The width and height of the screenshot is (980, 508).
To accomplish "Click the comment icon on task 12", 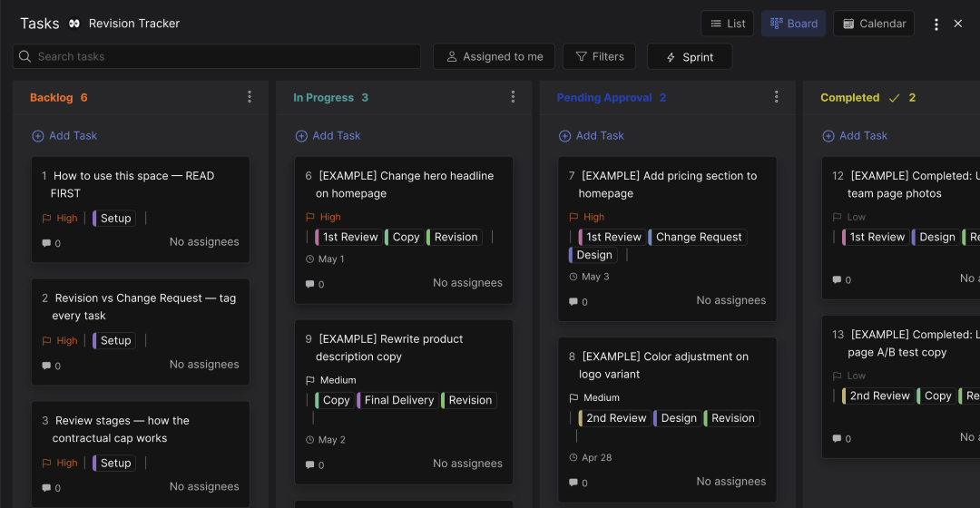I will click(837, 280).
